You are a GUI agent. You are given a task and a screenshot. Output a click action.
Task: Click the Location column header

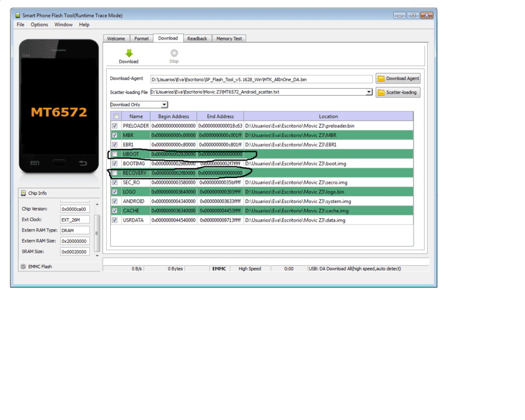point(328,117)
